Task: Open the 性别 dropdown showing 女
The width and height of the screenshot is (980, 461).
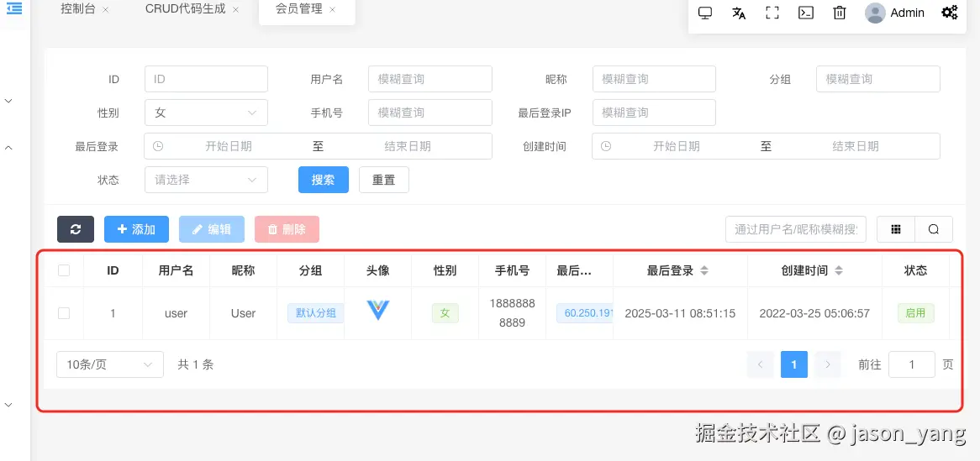Action: (206, 113)
